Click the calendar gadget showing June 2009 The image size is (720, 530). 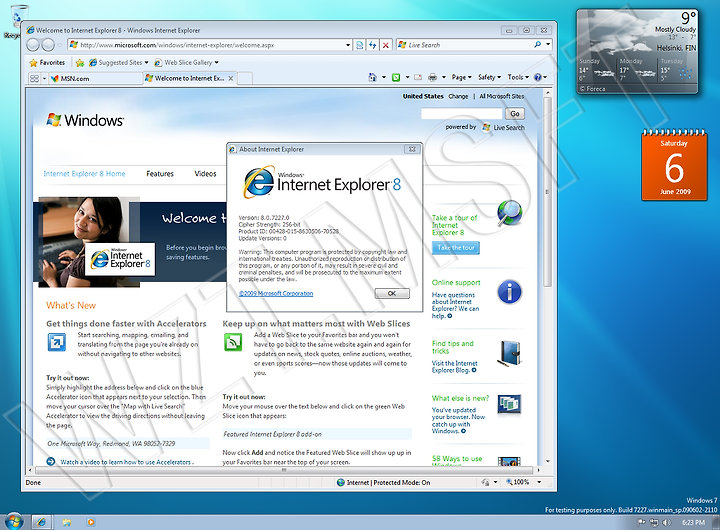tap(674, 165)
